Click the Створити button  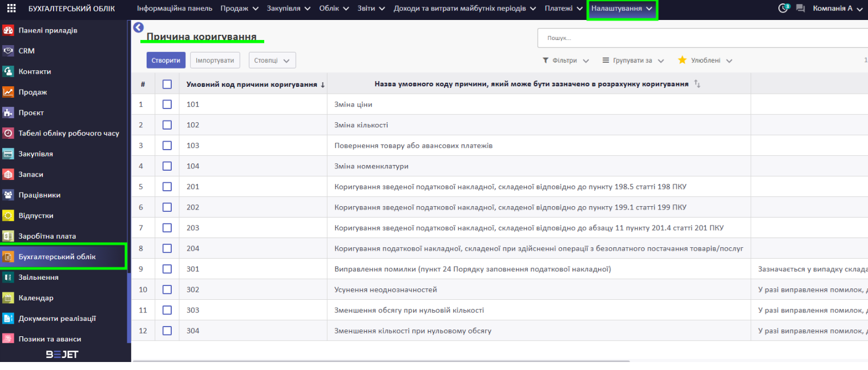(166, 60)
